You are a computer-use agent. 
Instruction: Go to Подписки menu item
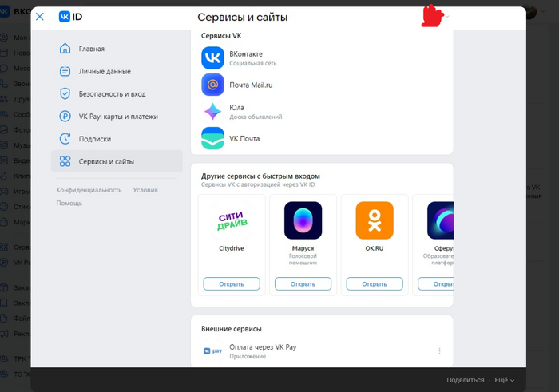[x=117, y=139]
